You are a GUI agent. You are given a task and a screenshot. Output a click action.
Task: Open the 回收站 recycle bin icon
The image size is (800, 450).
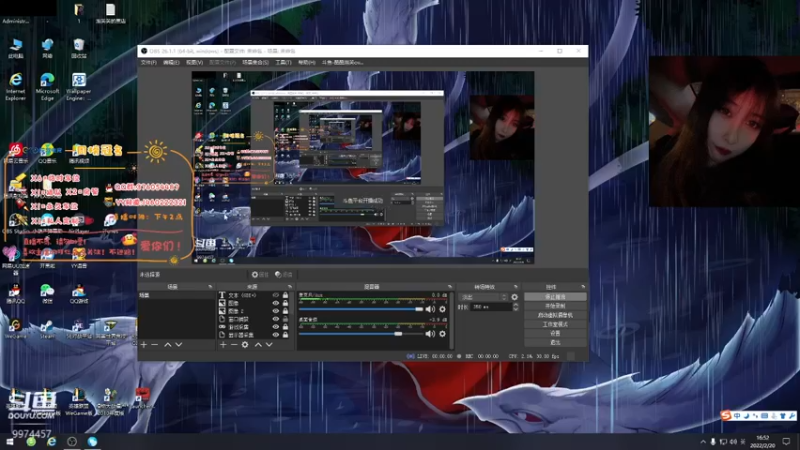pyautogui.click(x=79, y=48)
